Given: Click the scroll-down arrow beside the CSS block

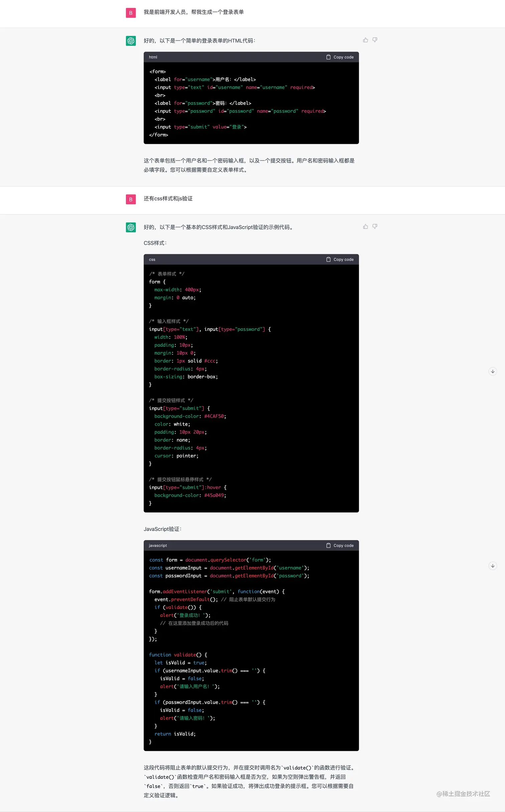Looking at the screenshot, I should [x=493, y=372].
